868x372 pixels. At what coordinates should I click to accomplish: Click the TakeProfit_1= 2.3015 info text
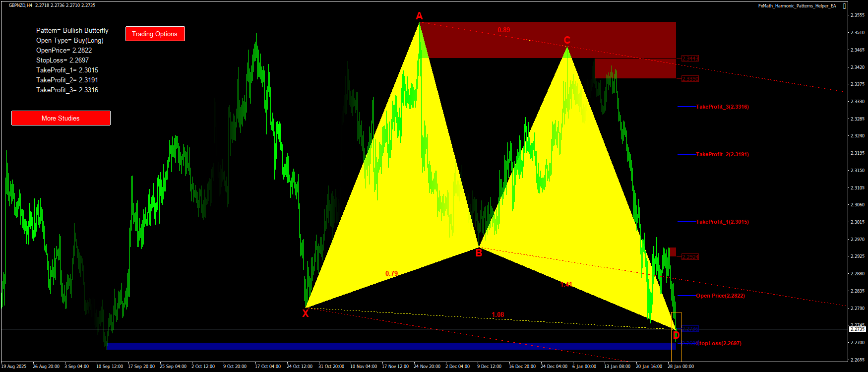[x=67, y=70]
